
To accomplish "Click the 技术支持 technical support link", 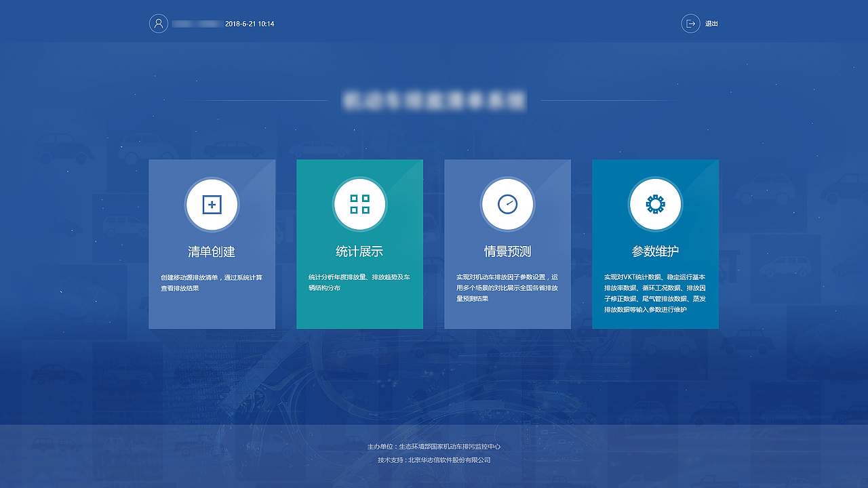I will pyautogui.click(x=434, y=460).
